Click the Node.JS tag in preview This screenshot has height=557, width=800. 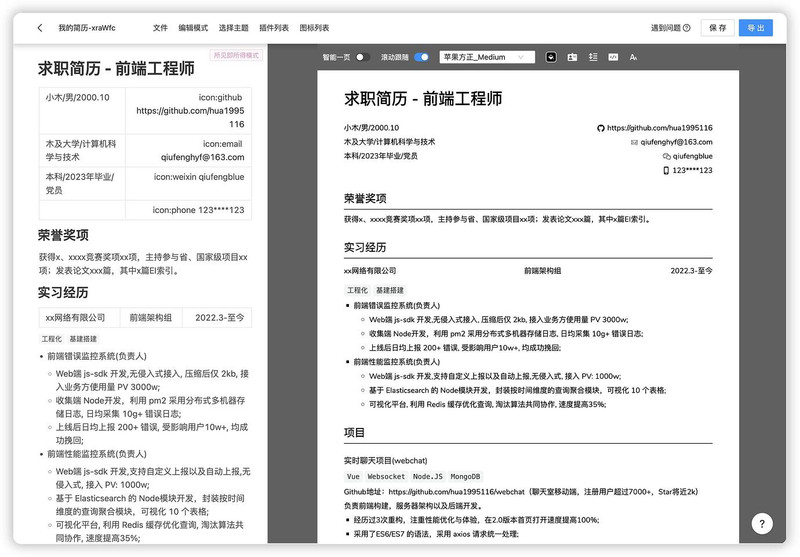[428, 477]
